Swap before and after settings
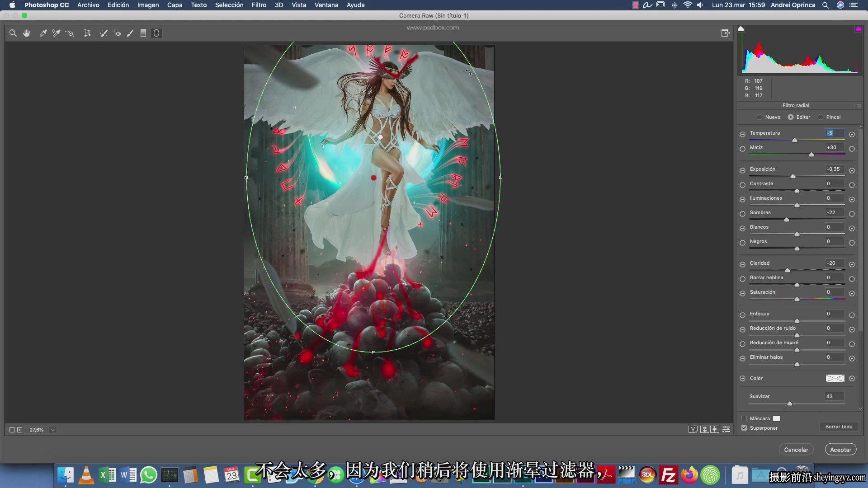Image resolution: width=868 pixels, height=488 pixels. coord(704,429)
